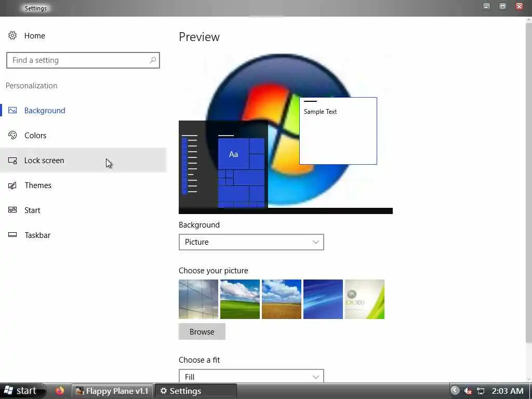Pick the green hill Bliss wallpaper thumbnail
The width and height of the screenshot is (532, 399).
(x=240, y=299)
